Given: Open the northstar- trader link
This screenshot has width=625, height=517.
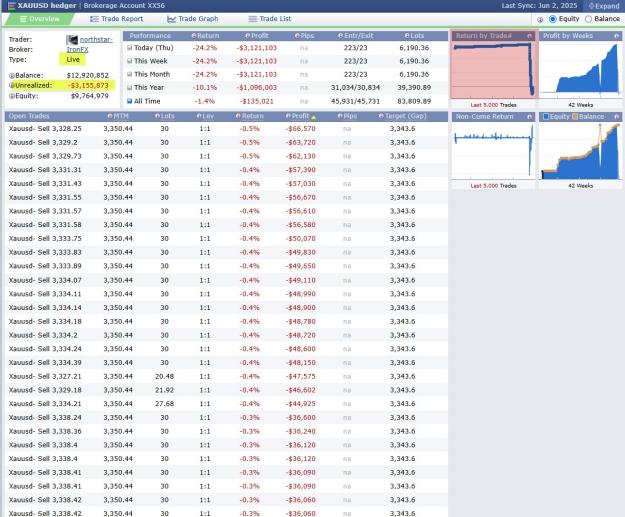Looking at the screenshot, I should tap(96, 40).
